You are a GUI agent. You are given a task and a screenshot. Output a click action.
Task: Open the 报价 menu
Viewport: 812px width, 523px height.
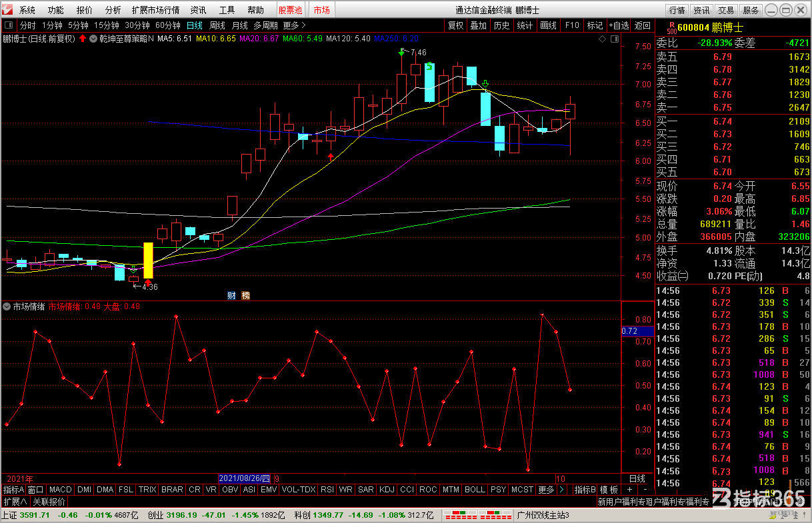(85, 10)
